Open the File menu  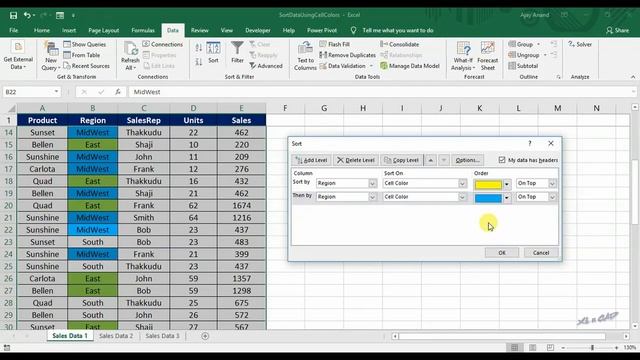(13, 30)
